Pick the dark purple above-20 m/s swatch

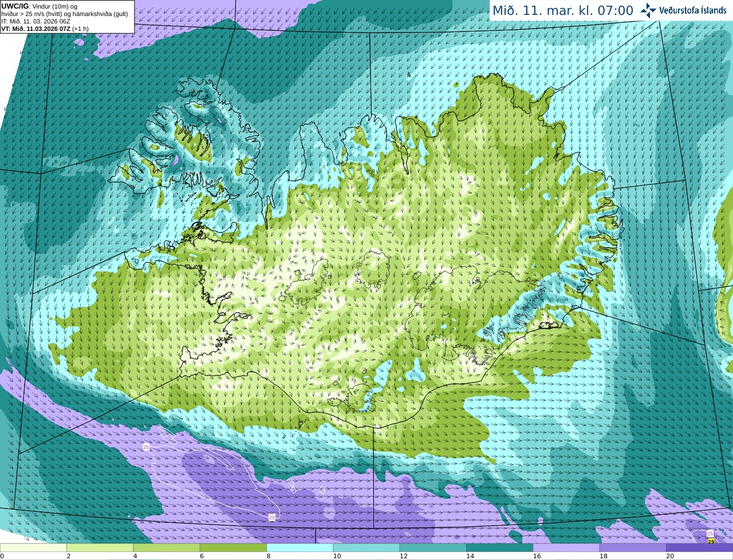point(699,548)
